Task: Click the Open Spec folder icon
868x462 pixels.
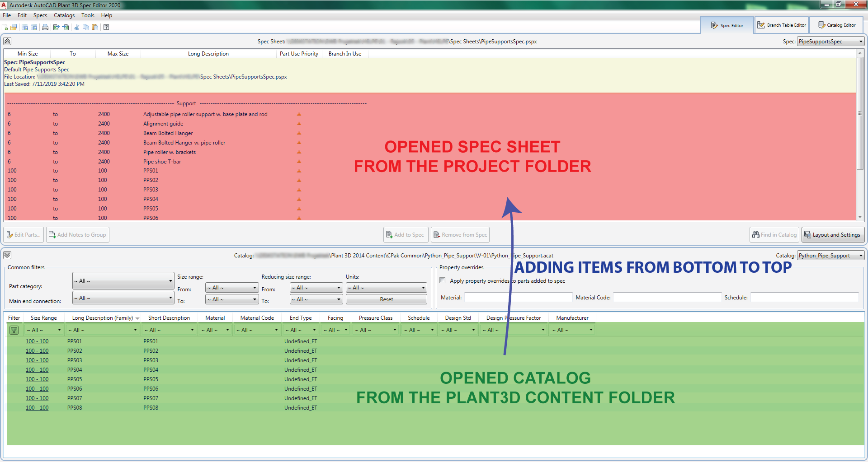Action: pos(14,27)
